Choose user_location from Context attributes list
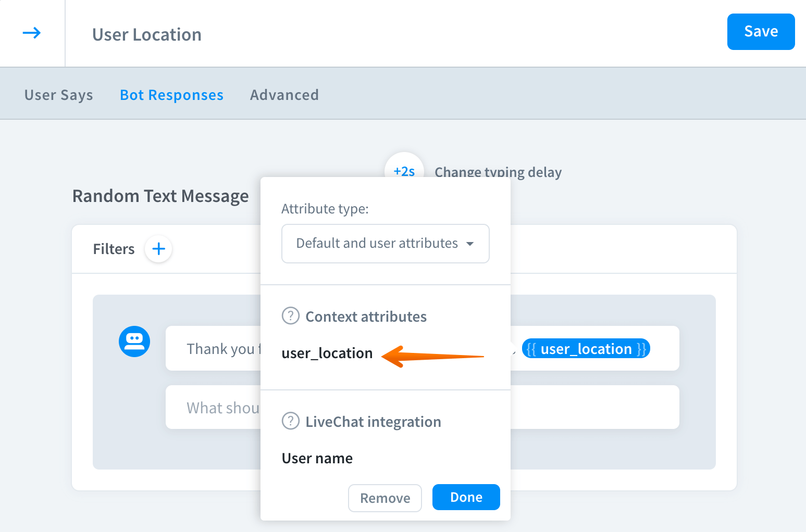Screen dimensions: 806x532 pos(327,353)
